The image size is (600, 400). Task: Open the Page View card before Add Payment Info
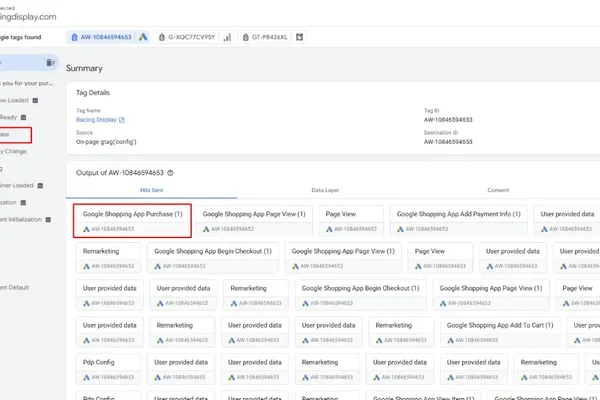tap(351, 221)
